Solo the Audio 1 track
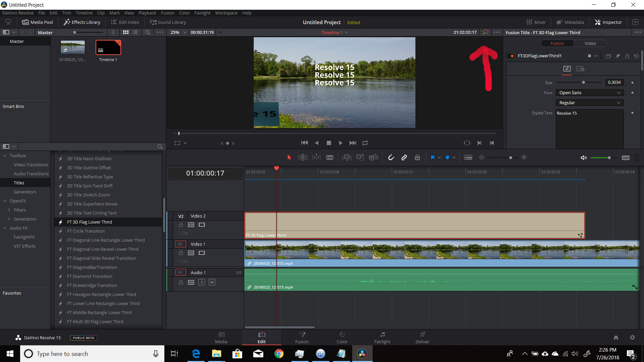This screenshot has width=644, height=362. [x=202, y=282]
